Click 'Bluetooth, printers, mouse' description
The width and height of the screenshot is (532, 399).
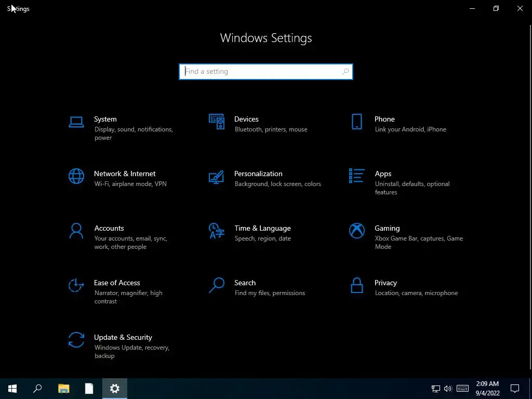coord(271,129)
